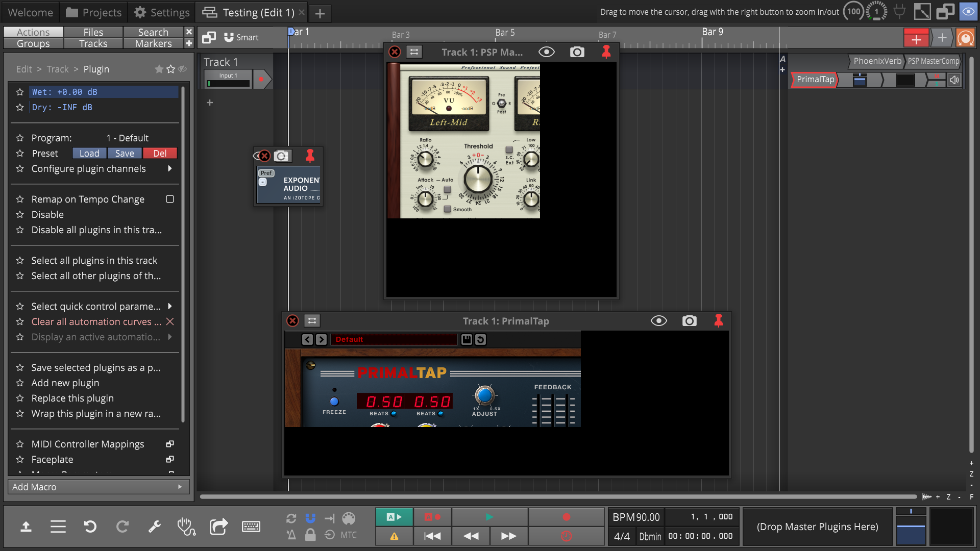Click the plus icon below Track 1

[210, 103]
